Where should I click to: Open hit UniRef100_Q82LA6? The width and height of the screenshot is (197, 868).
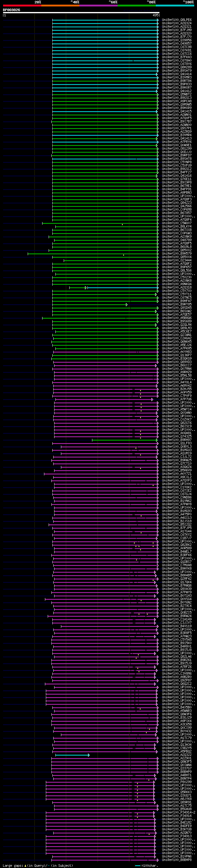[177, 656]
